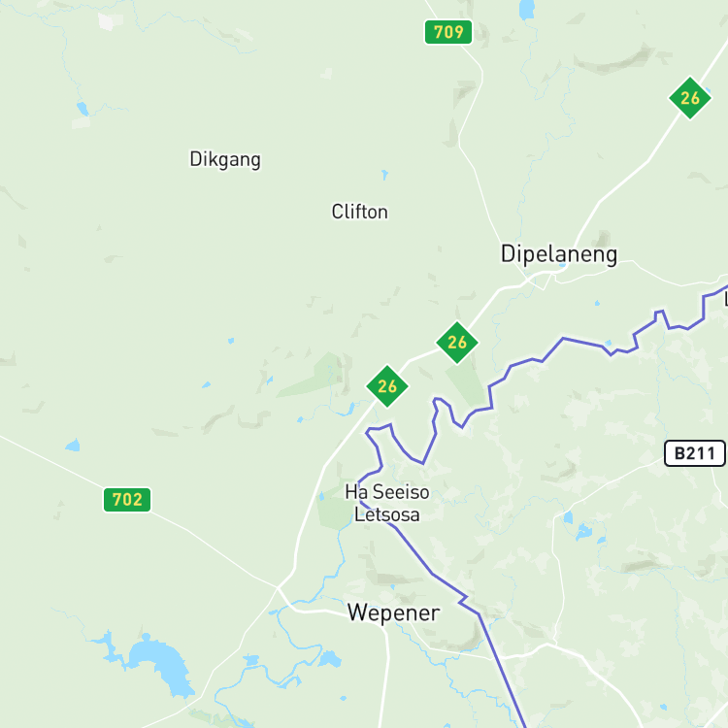The image size is (728, 728).
Task: Select the Ha Seeiso Letsosa label
Action: tap(387, 503)
